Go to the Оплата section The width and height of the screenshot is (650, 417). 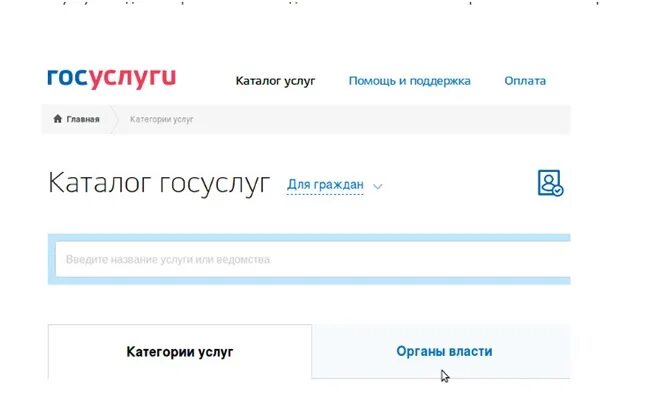pos(525,81)
